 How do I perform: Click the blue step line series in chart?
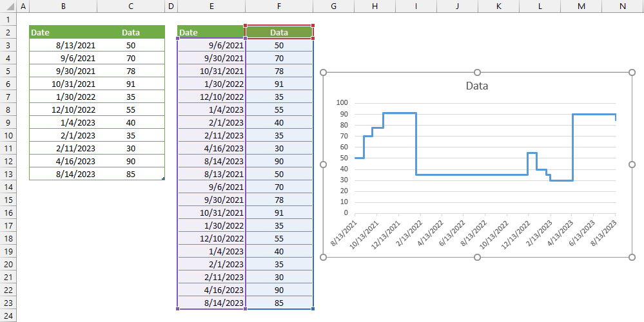473,175
